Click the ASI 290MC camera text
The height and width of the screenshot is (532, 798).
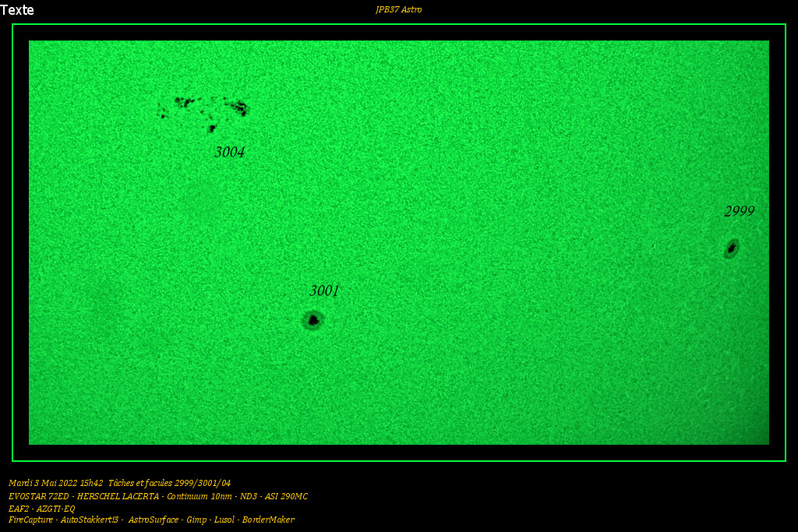pos(288,496)
